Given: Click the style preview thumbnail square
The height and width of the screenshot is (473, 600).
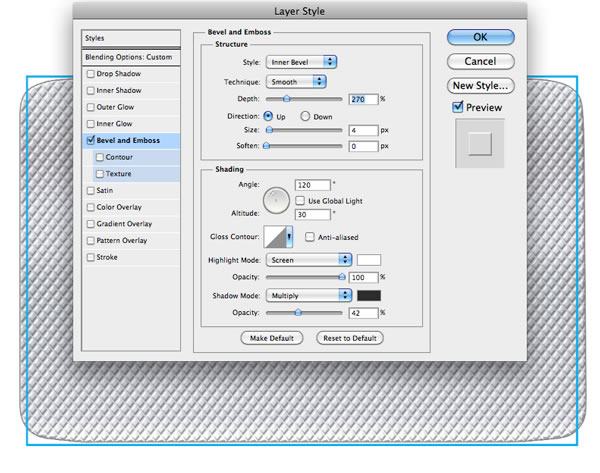Looking at the screenshot, I should tap(480, 144).
